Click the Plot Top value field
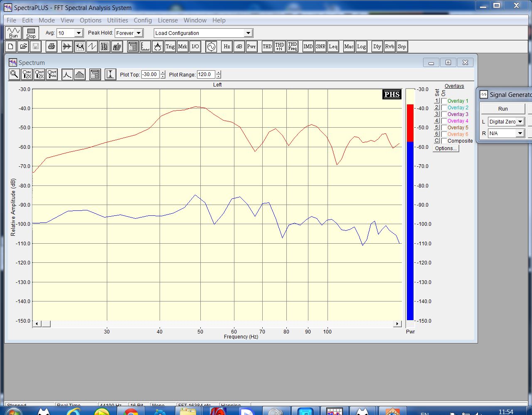 coord(150,74)
